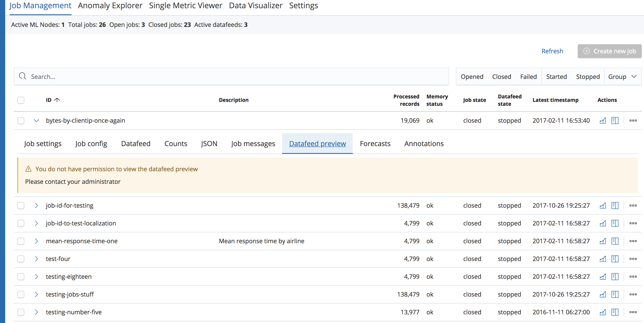Viewport: 644px width, 323px height.
Task: Check the job-id-to-test-localization row checkbox
Action: [21, 223]
